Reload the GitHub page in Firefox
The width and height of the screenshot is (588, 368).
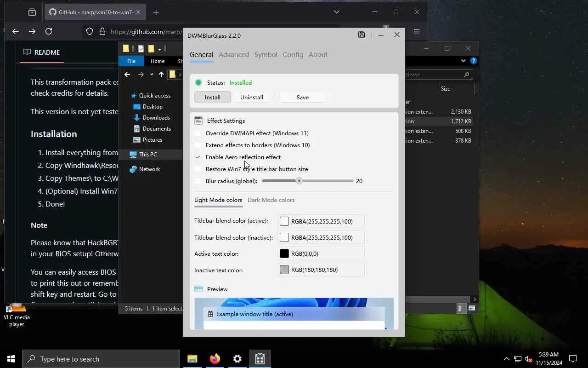click(x=49, y=31)
